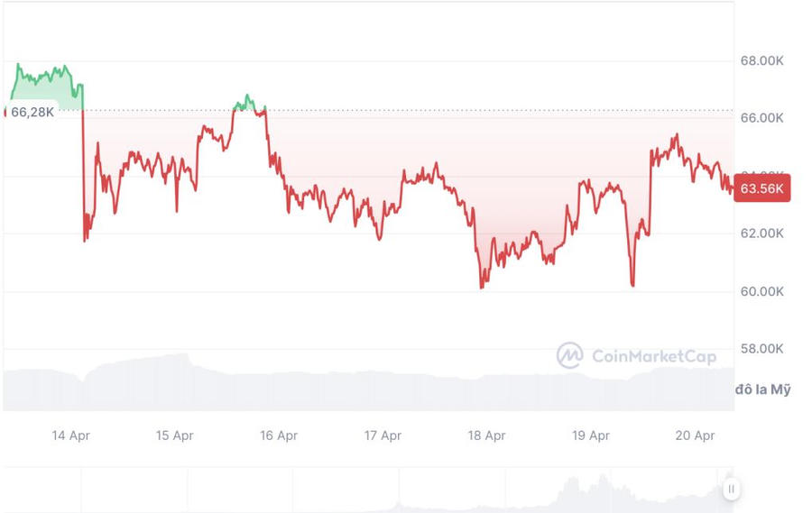Click the 66.00K price axis label
The image size is (812, 513).
pos(761,118)
